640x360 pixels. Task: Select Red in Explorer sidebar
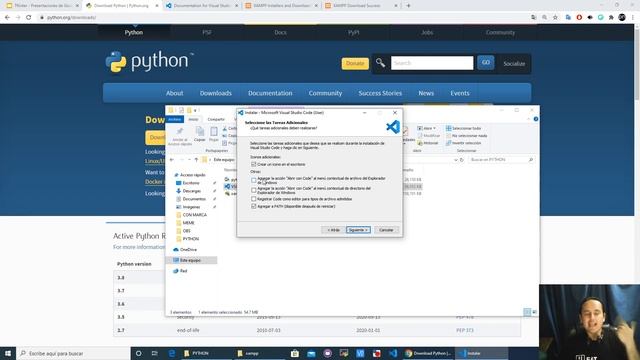click(183, 271)
